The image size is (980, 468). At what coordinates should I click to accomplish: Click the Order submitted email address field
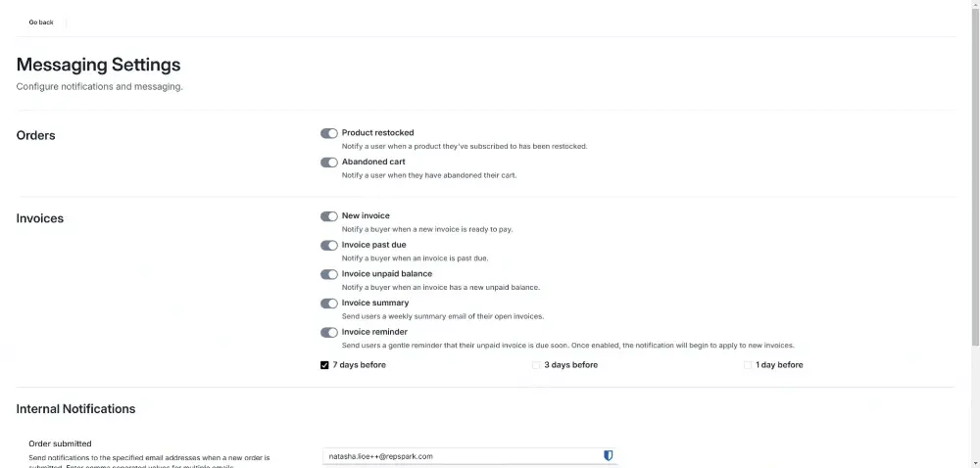[468, 456]
